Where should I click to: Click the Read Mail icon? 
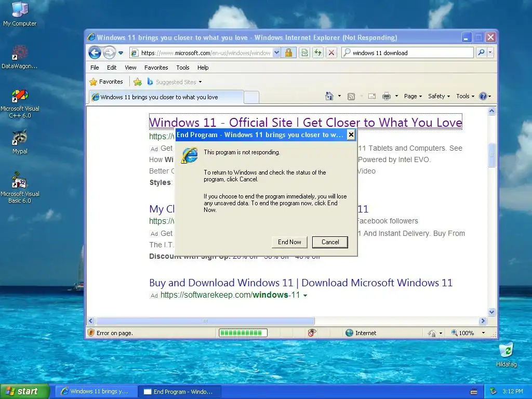[372, 96]
